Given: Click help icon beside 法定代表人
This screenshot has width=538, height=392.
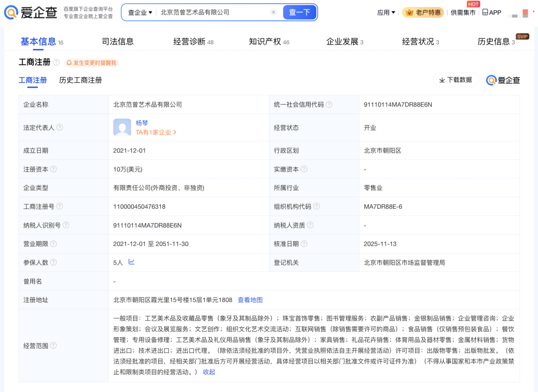Looking at the screenshot, I should coord(60,128).
